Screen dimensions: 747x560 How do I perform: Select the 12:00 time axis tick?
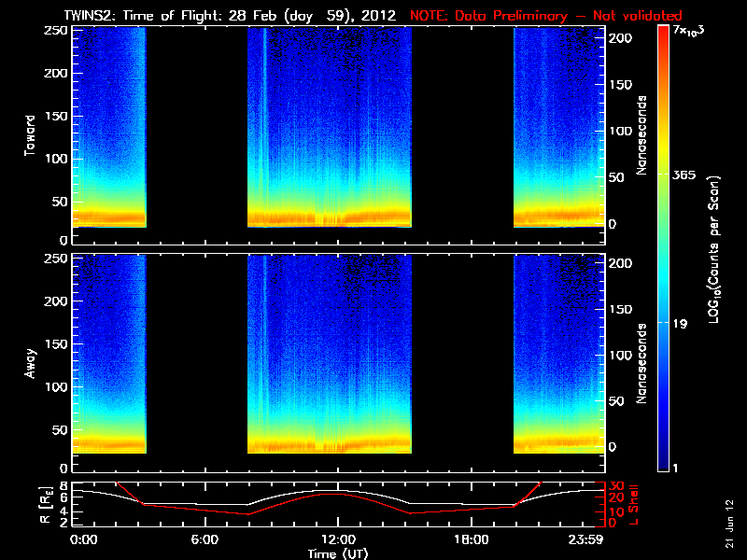click(x=337, y=539)
